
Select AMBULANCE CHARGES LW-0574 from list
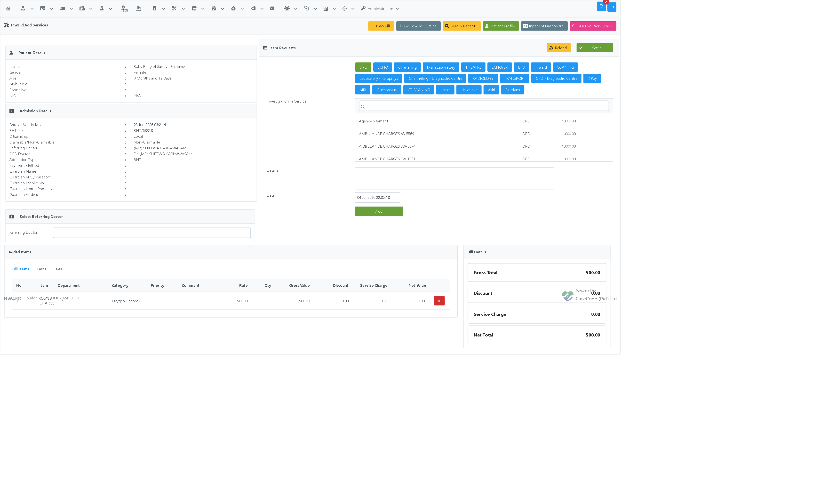tap(484, 146)
